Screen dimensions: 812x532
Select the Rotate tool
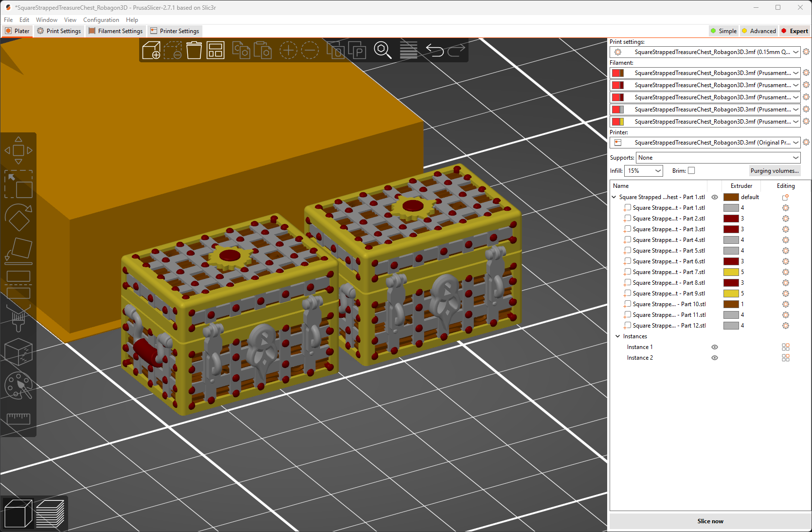[18, 218]
